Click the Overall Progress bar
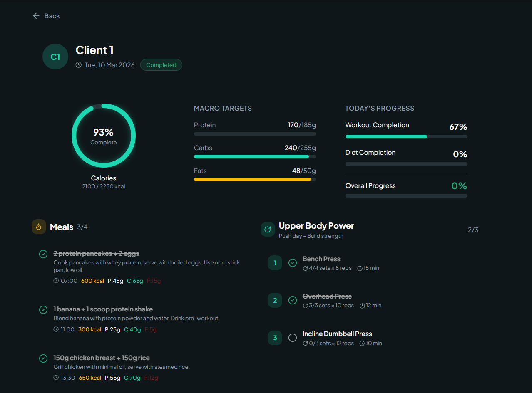The width and height of the screenshot is (532, 393). (406, 195)
